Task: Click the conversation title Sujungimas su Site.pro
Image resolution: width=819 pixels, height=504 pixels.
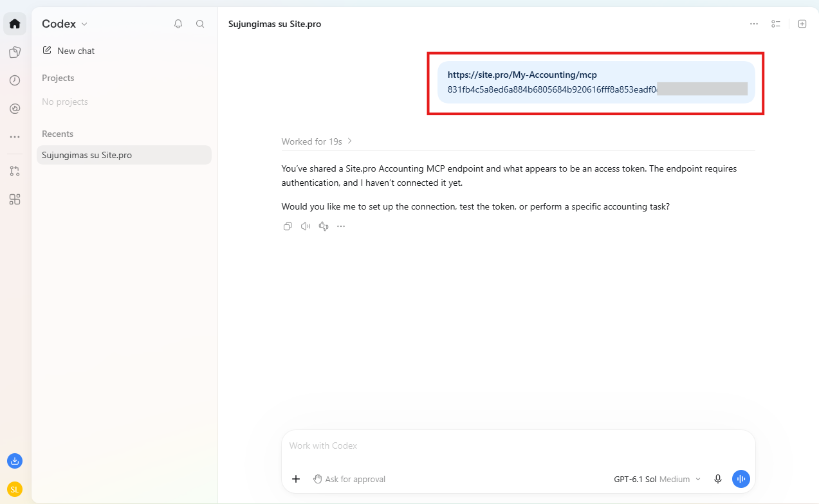Action: pyautogui.click(x=275, y=24)
